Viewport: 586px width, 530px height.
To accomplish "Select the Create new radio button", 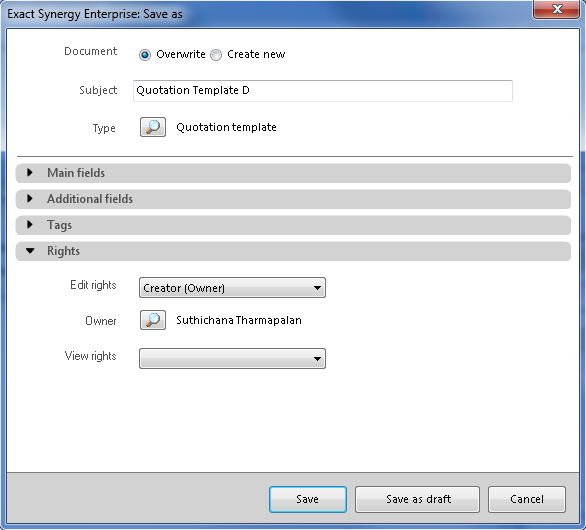I will tap(216, 55).
